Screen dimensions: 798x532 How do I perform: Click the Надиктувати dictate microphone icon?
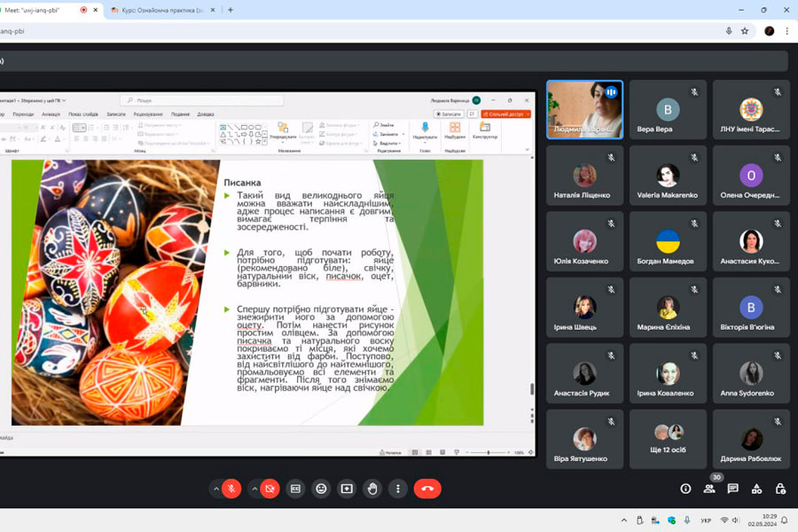click(425, 127)
